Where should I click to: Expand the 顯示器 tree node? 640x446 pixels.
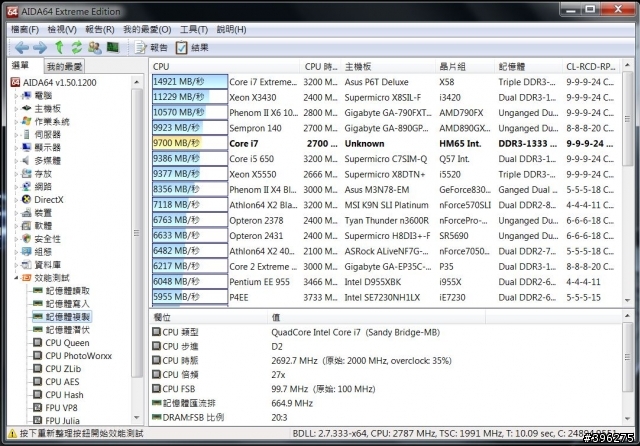pos(17,148)
